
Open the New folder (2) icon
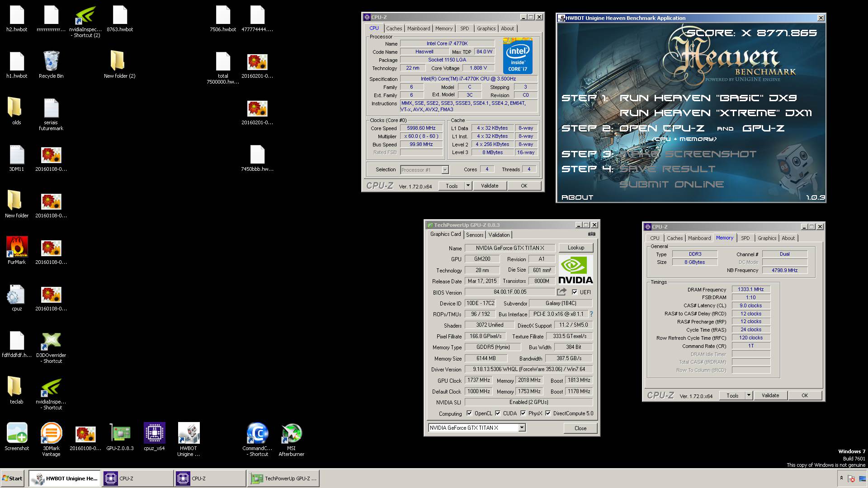tap(119, 64)
